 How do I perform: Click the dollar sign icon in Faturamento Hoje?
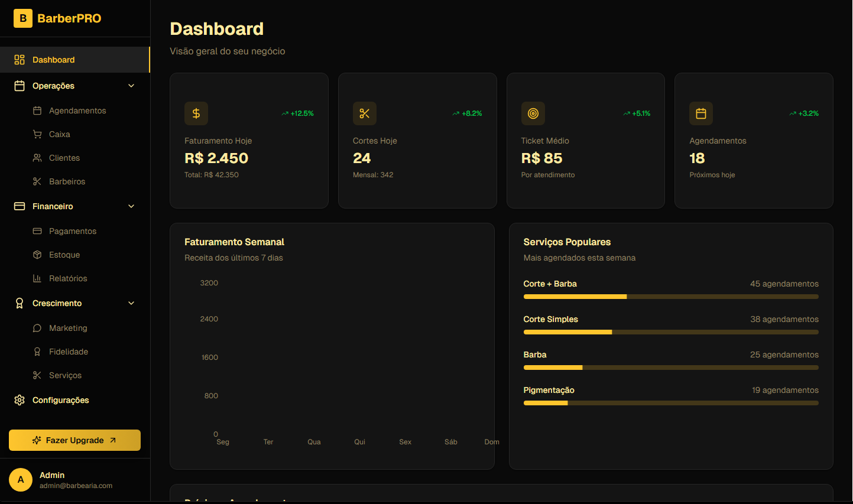pyautogui.click(x=196, y=113)
